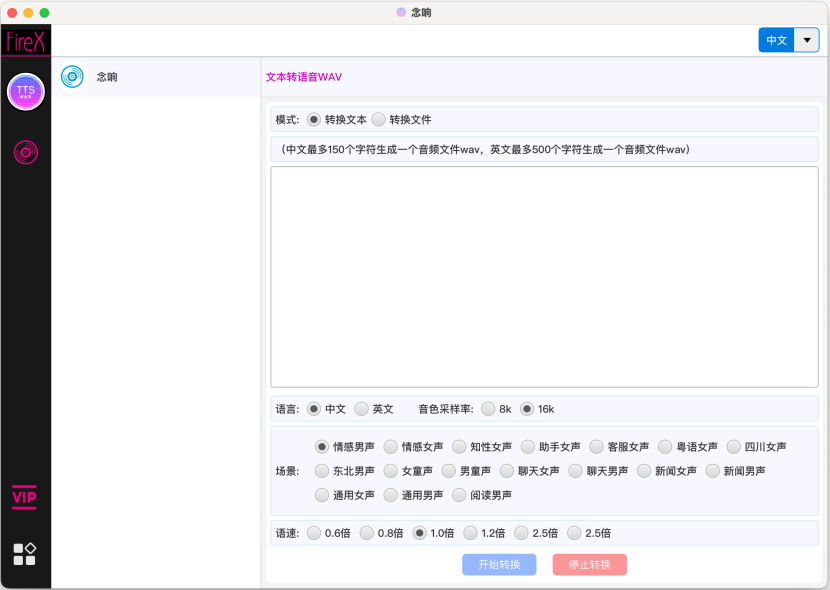Click the 场景: label
This screenshot has width=830, height=590.
point(287,471)
